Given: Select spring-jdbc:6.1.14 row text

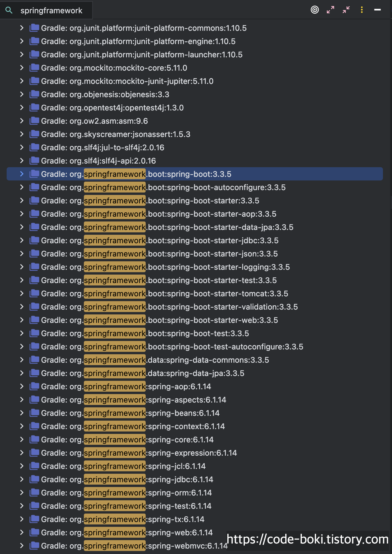Looking at the screenshot, I should [x=127, y=479].
